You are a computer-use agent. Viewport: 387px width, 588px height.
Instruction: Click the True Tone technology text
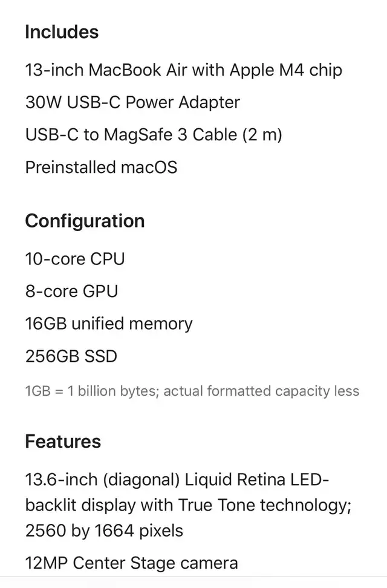(x=265, y=506)
